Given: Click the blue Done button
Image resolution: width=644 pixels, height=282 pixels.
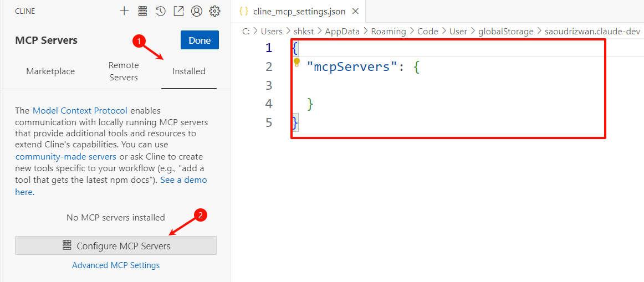Looking at the screenshot, I should coord(200,40).
